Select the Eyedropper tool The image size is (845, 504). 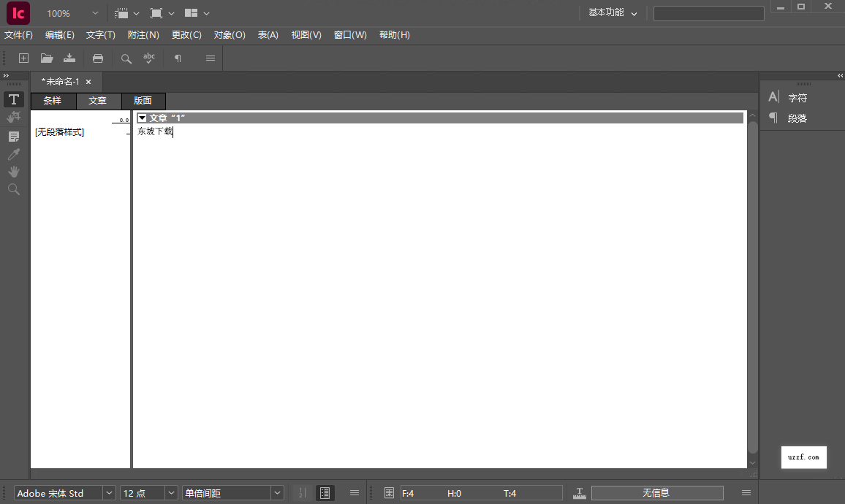pos(13,153)
